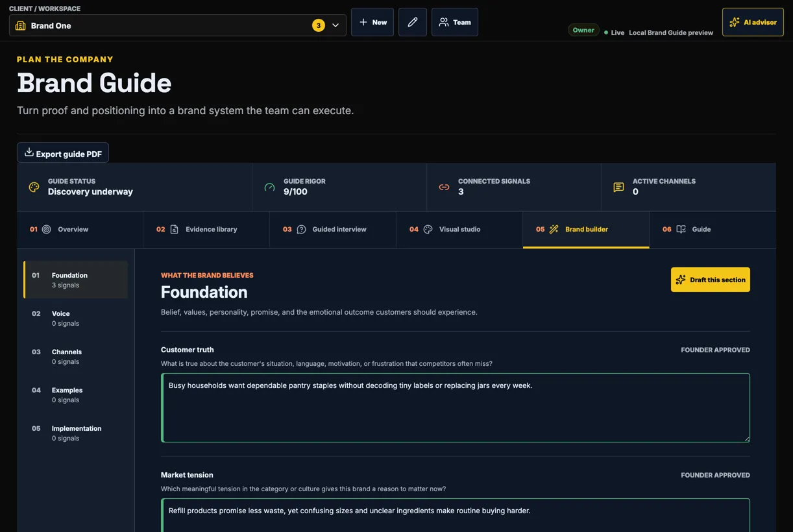The height and width of the screenshot is (532, 793).
Task: Switch to the 04 Visual studio tab
Action: (459, 230)
